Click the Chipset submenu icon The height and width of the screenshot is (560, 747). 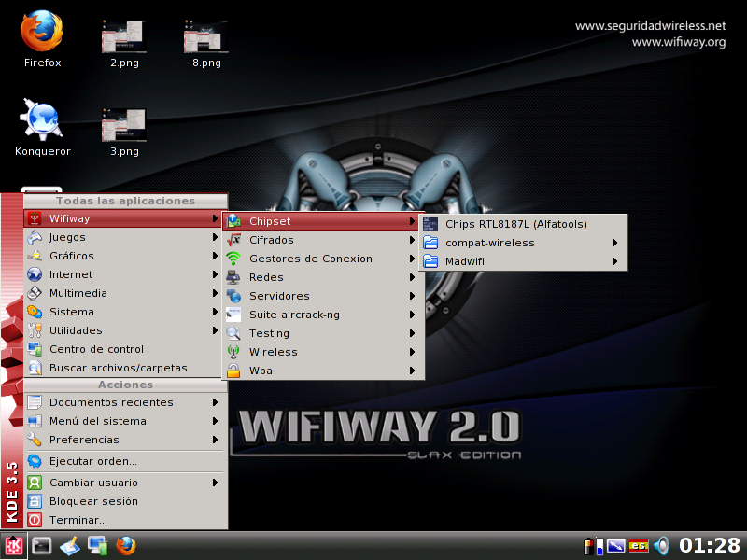click(x=233, y=221)
